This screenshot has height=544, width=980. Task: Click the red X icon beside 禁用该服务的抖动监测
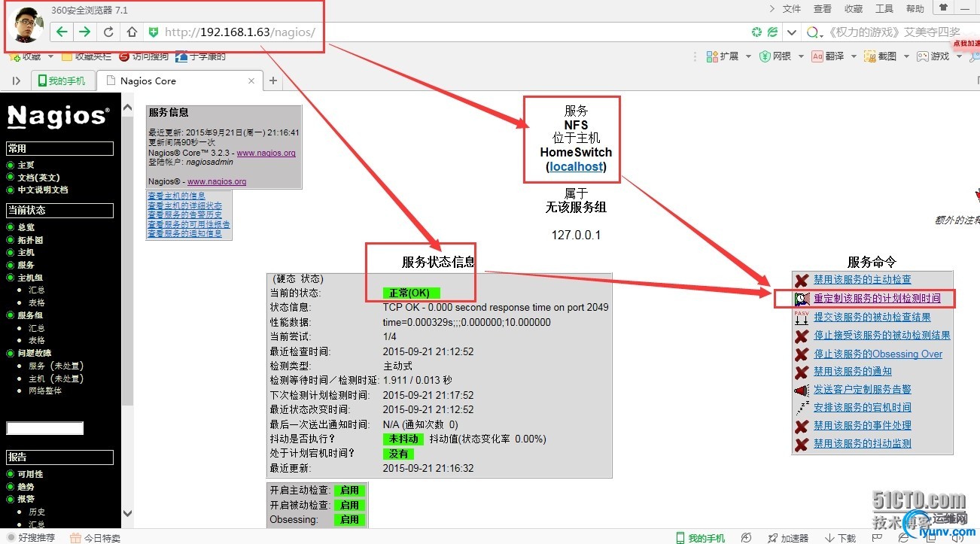pos(802,444)
